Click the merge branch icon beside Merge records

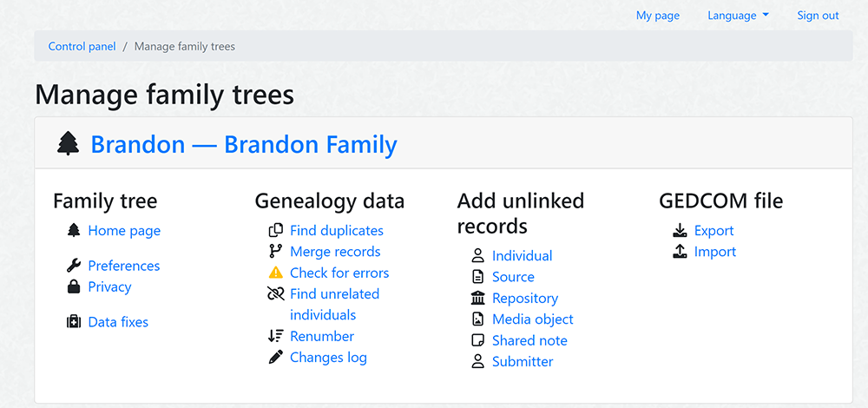point(276,252)
